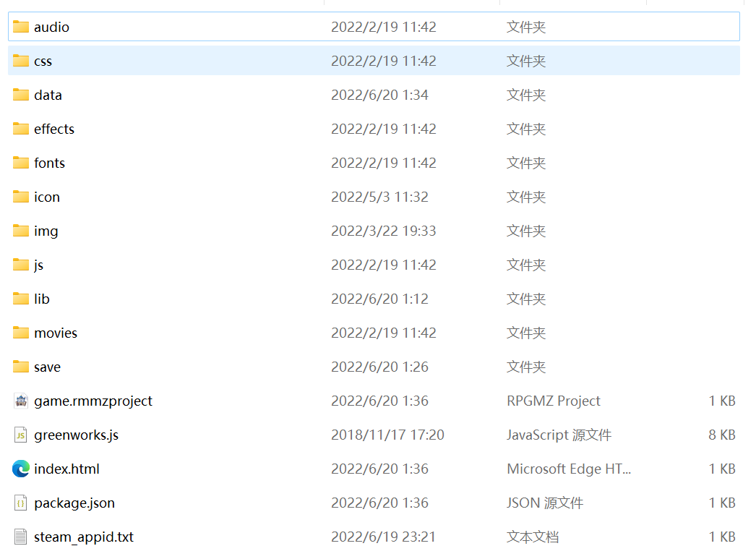
Task: Click the effects folder icon
Action: 21,129
